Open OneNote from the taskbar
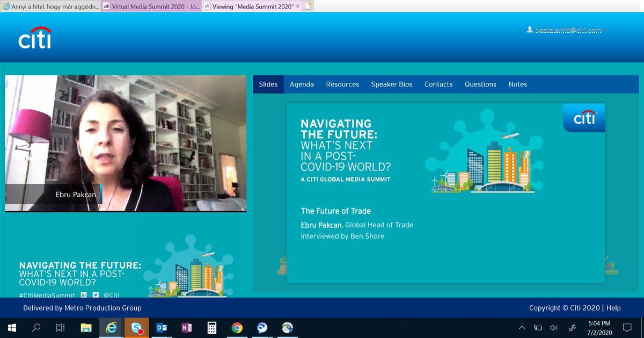This screenshot has height=338, width=644. coord(187,327)
